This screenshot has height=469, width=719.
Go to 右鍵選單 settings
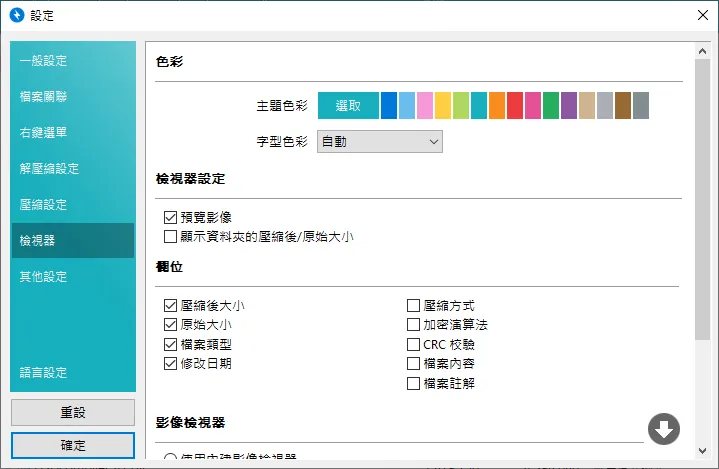[x=73, y=132]
